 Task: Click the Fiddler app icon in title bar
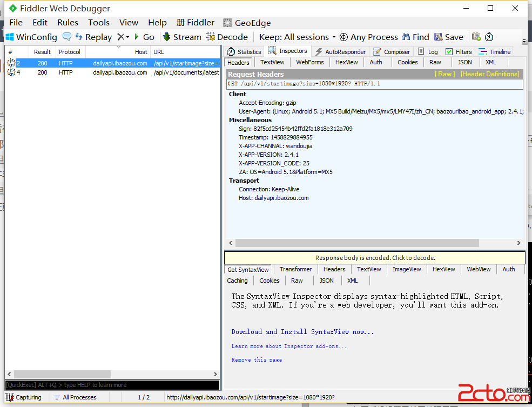pos(13,8)
